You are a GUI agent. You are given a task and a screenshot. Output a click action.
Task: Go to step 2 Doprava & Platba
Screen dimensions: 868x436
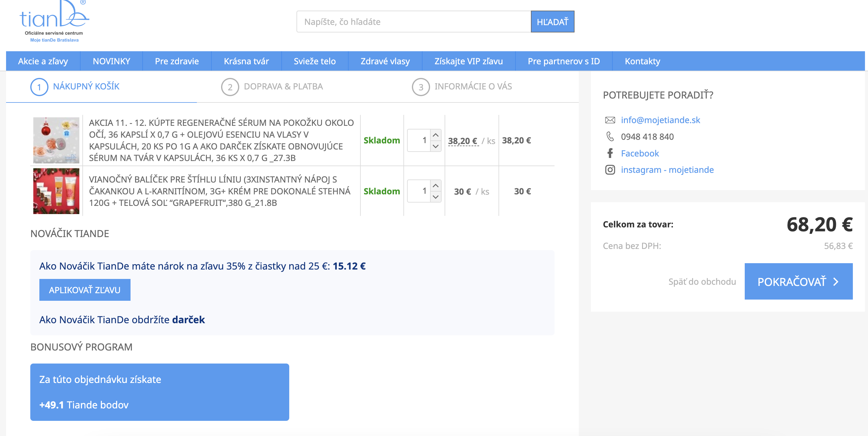tap(272, 87)
